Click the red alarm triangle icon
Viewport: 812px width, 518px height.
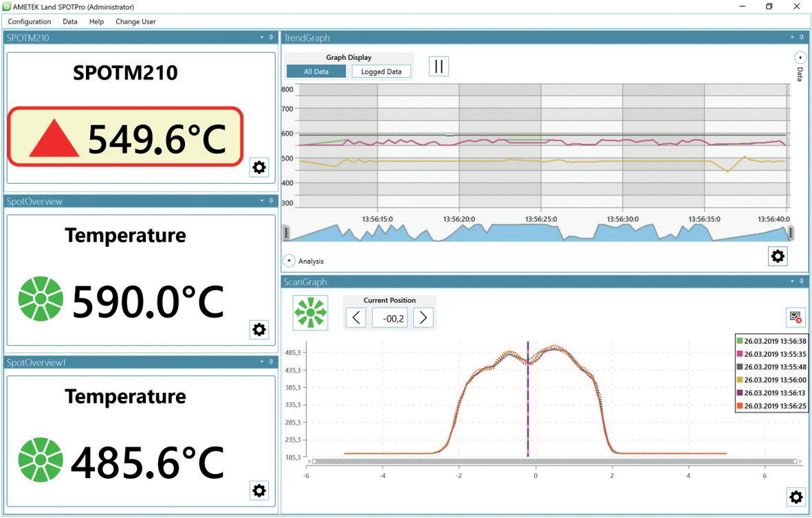(54, 138)
